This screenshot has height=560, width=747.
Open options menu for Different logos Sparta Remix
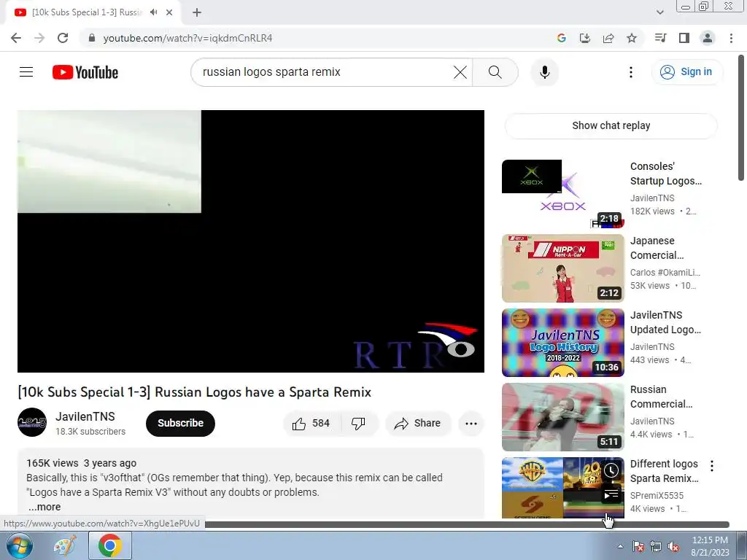(x=712, y=466)
